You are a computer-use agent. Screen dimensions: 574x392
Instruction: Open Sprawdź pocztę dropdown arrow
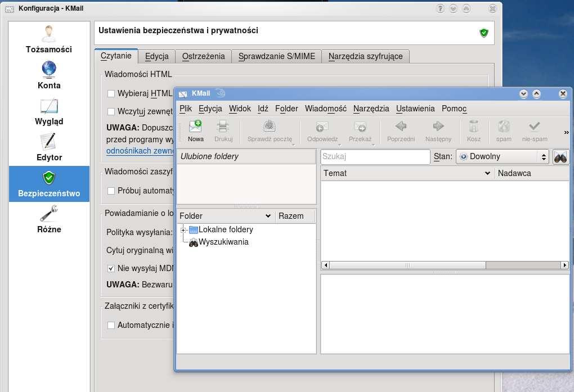293,145
